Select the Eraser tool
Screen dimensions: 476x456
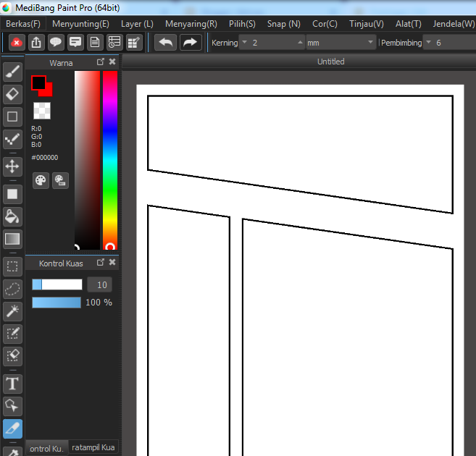[12, 94]
